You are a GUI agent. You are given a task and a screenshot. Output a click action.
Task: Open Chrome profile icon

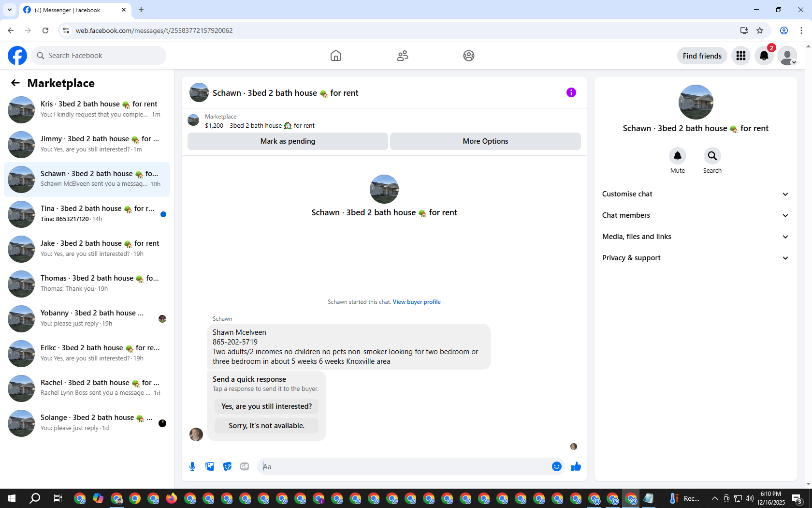[x=784, y=30]
